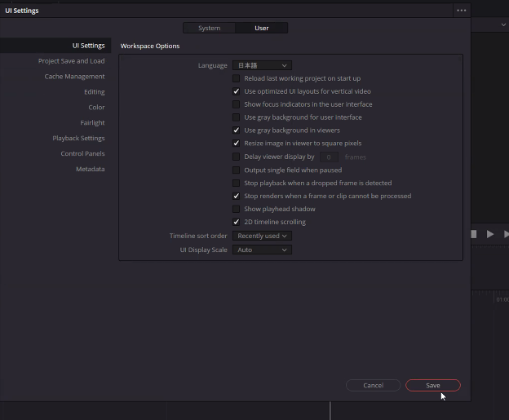The width and height of the screenshot is (509, 420).
Task: Select the User tab
Action: 261,29
